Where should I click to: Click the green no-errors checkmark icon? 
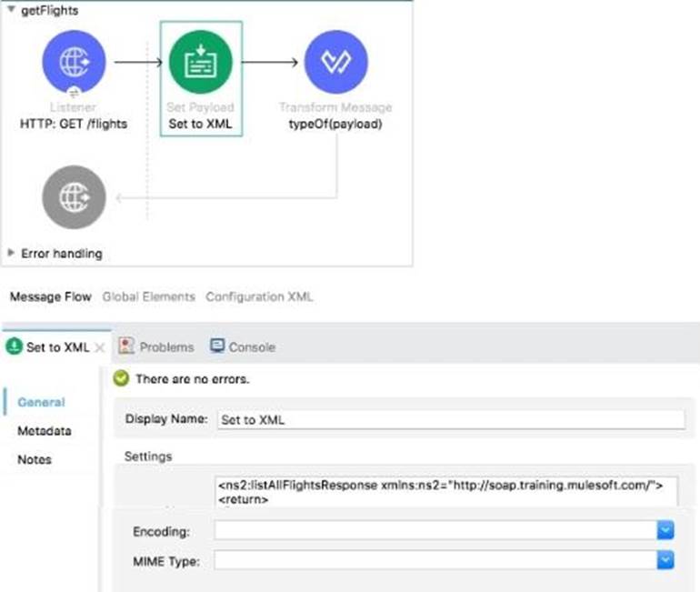click(x=122, y=378)
